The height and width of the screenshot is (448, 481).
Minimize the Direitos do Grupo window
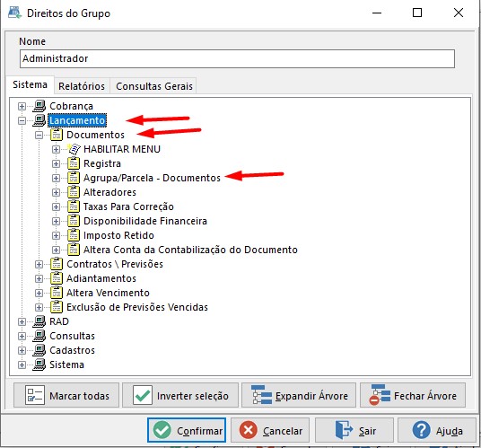point(377,13)
